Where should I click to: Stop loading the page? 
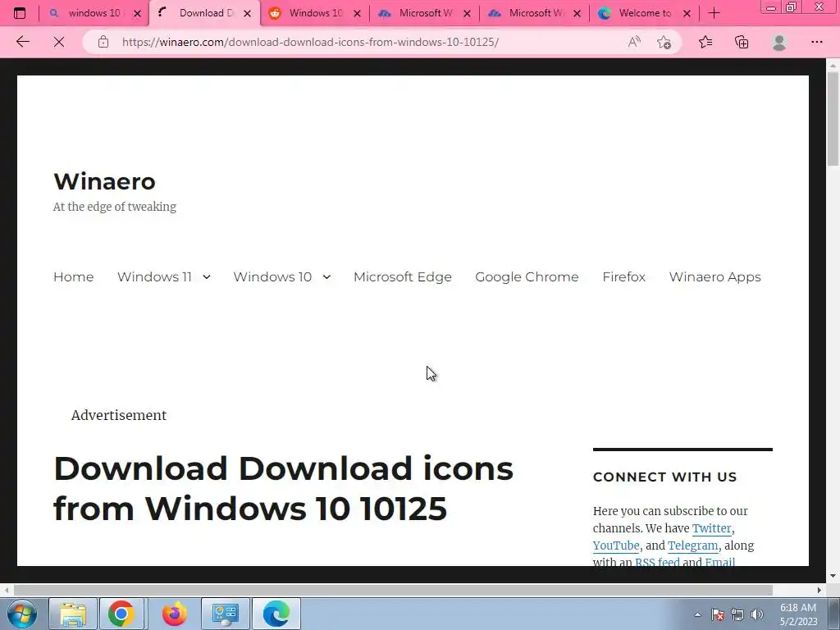coord(59,42)
